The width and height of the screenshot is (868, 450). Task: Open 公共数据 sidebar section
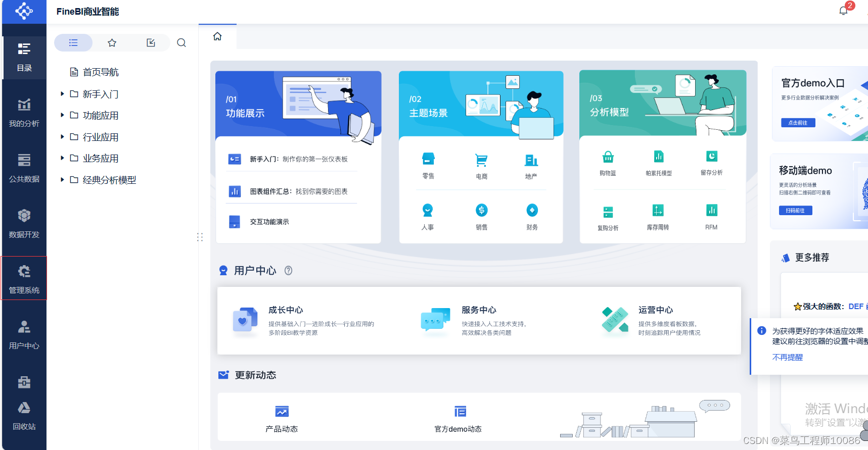24,169
